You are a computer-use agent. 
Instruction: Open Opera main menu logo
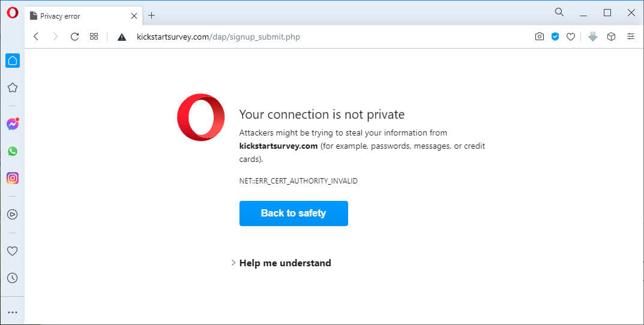(x=13, y=13)
